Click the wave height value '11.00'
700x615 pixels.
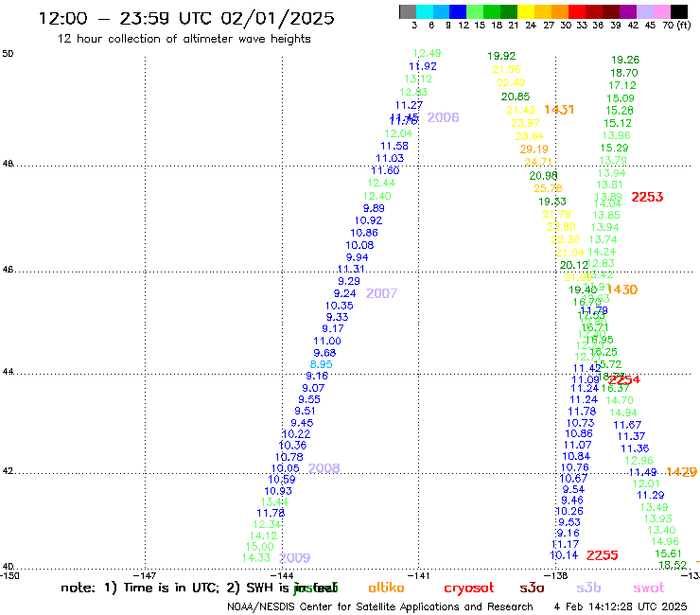tap(326, 341)
